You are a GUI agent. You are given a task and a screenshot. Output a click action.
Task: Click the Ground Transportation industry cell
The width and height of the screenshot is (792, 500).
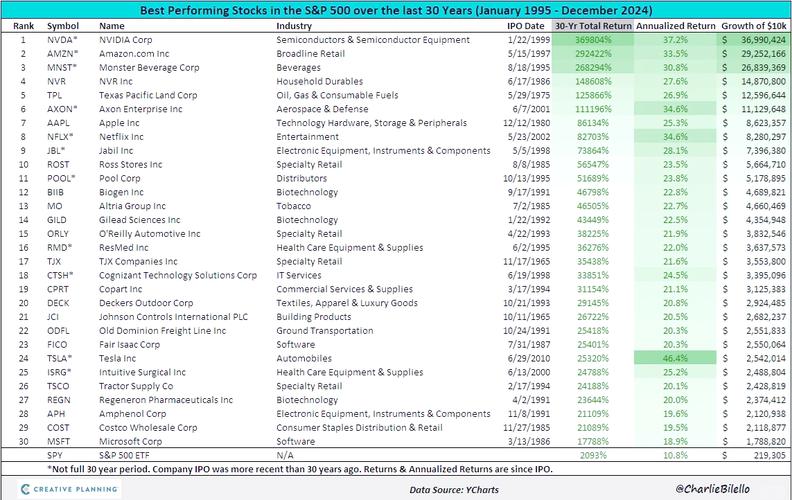325,331
